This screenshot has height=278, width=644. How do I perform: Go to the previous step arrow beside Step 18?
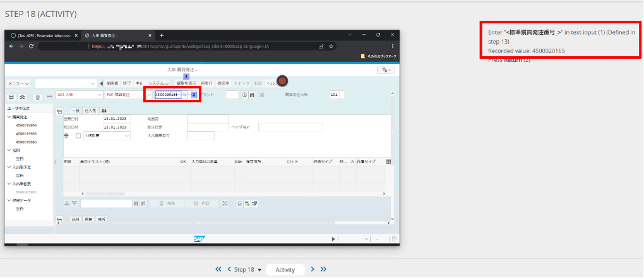229,269
